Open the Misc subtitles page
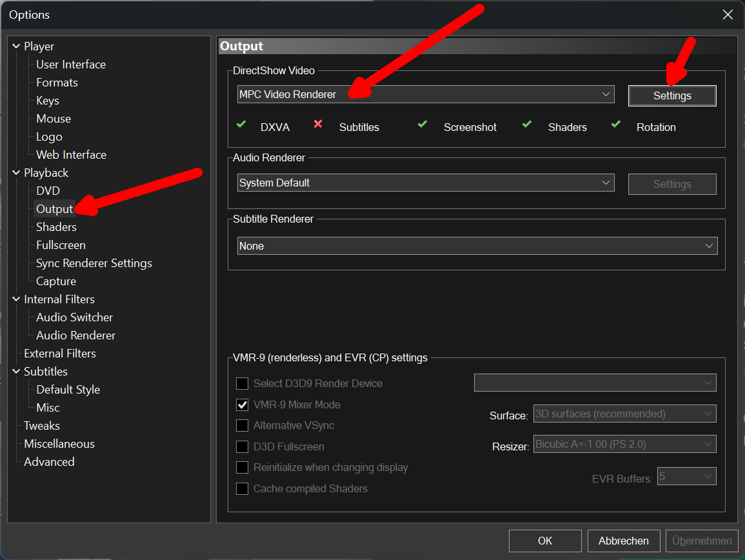Viewport: 745px width, 560px height. pyautogui.click(x=48, y=407)
